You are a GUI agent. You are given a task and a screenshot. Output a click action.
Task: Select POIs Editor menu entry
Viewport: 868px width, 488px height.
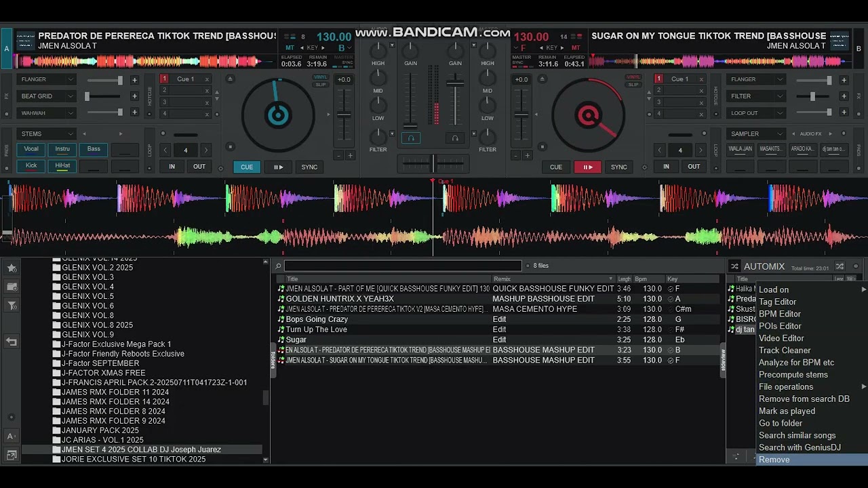(812, 326)
